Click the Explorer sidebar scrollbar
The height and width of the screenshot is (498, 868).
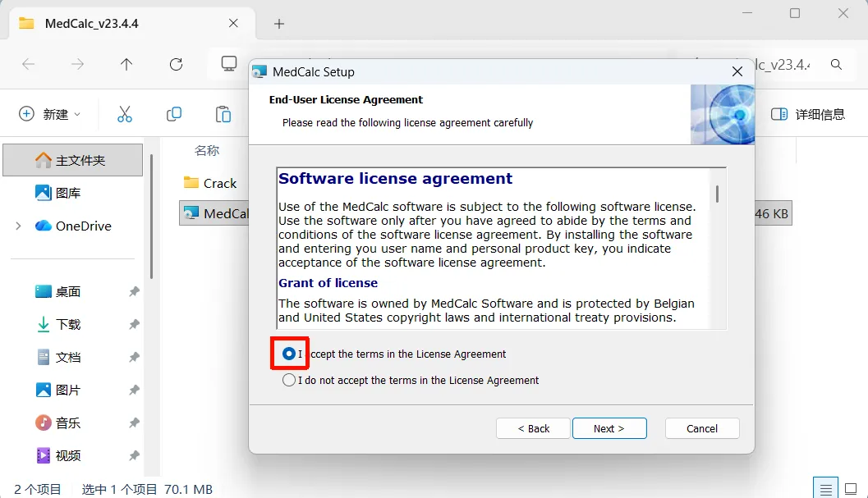coord(151,217)
